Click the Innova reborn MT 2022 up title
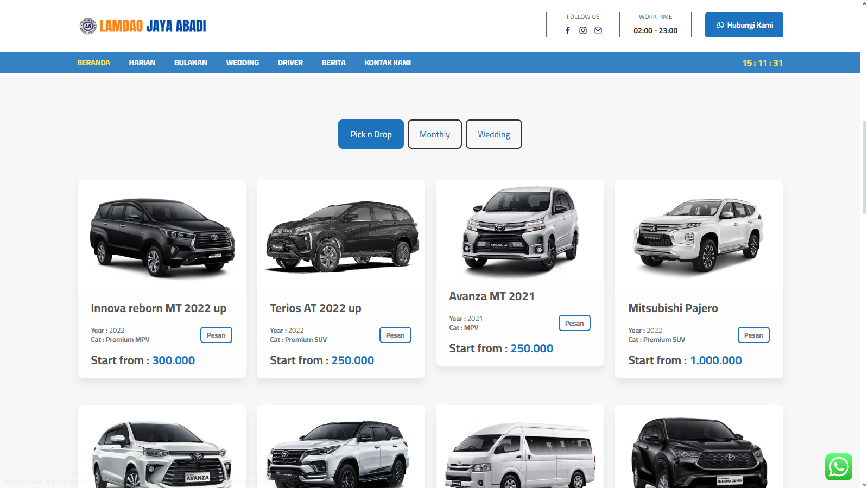868x488 pixels. pyautogui.click(x=159, y=308)
